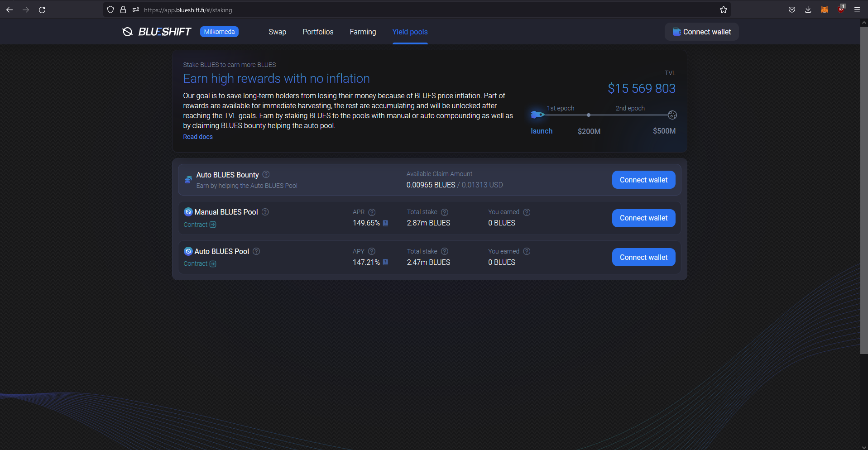Connect wallet for Auto BLUES Bounty
Viewport: 868px width, 450px height.
click(x=643, y=180)
